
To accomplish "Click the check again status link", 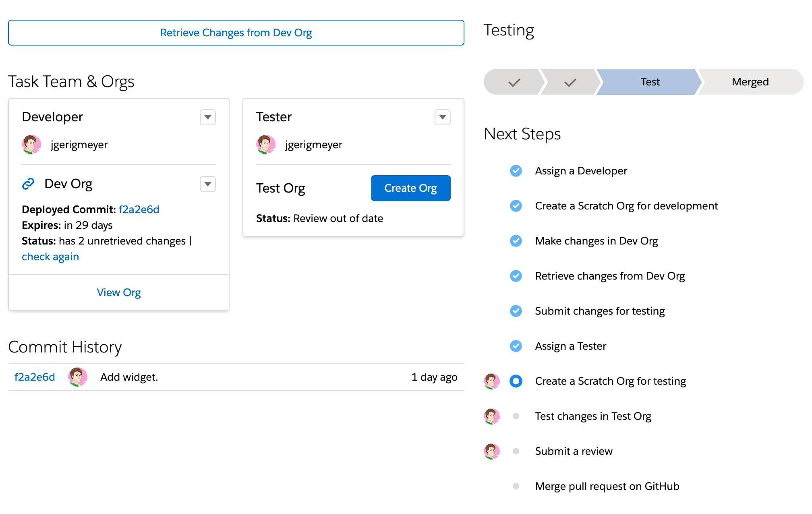I will click(x=50, y=257).
